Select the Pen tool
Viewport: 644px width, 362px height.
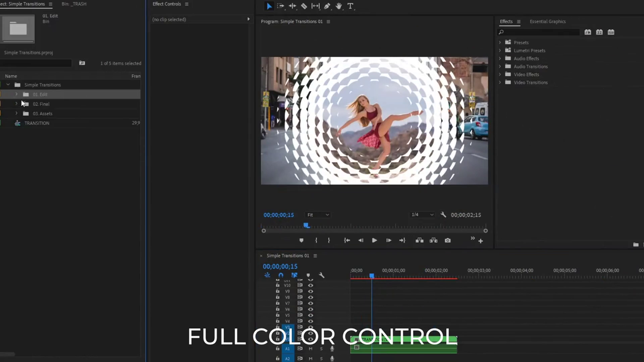(x=327, y=6)
